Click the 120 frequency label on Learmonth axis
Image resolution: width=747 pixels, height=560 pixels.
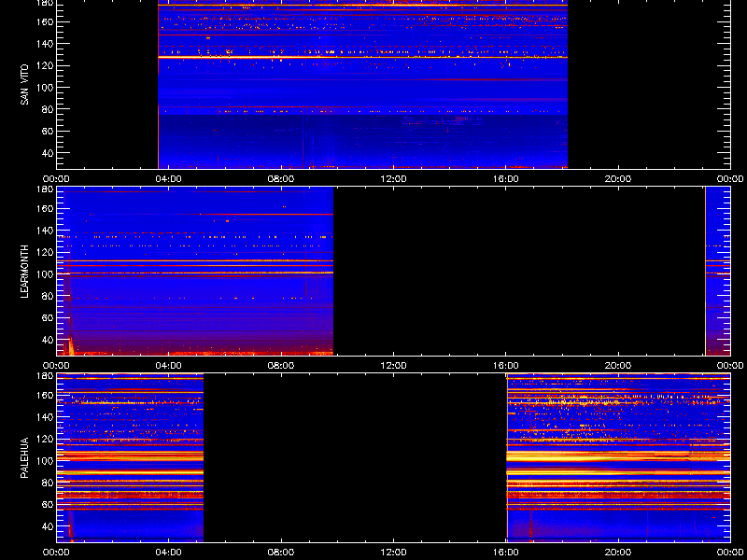click(46, 252)
